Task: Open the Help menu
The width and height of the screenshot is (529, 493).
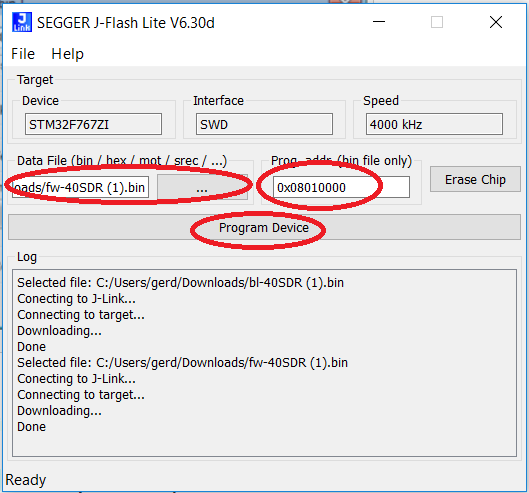Action: pyautogui.click(x=67, y=54)
